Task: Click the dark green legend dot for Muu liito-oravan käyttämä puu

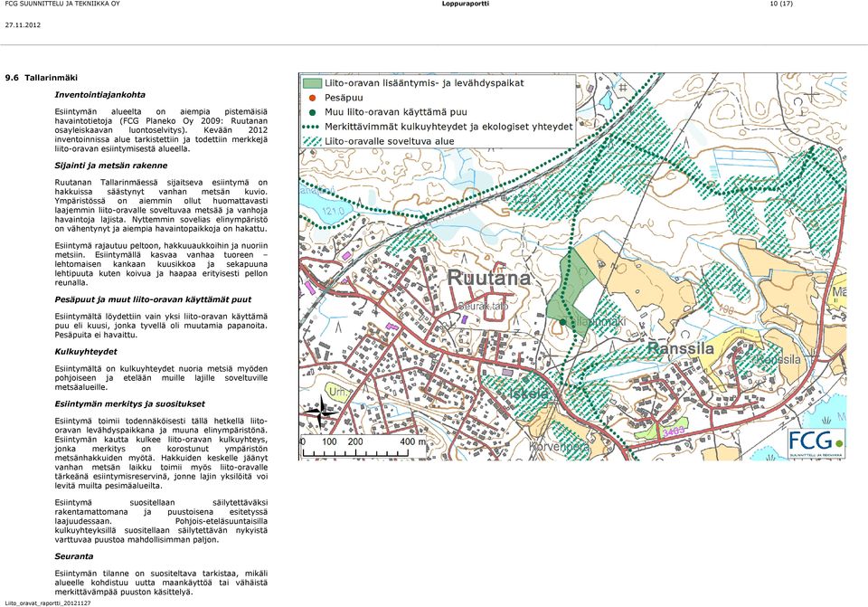Action: 312,112
